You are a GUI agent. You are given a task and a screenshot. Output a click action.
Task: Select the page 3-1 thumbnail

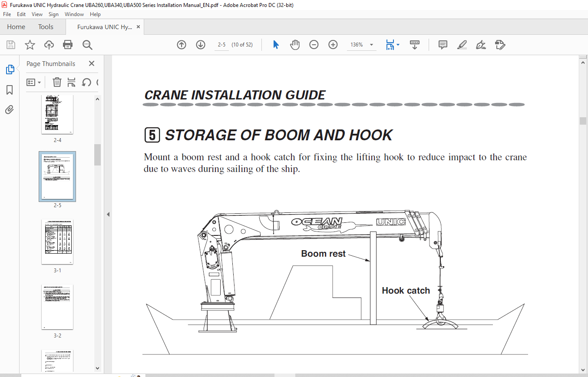(x=57, y=242)
